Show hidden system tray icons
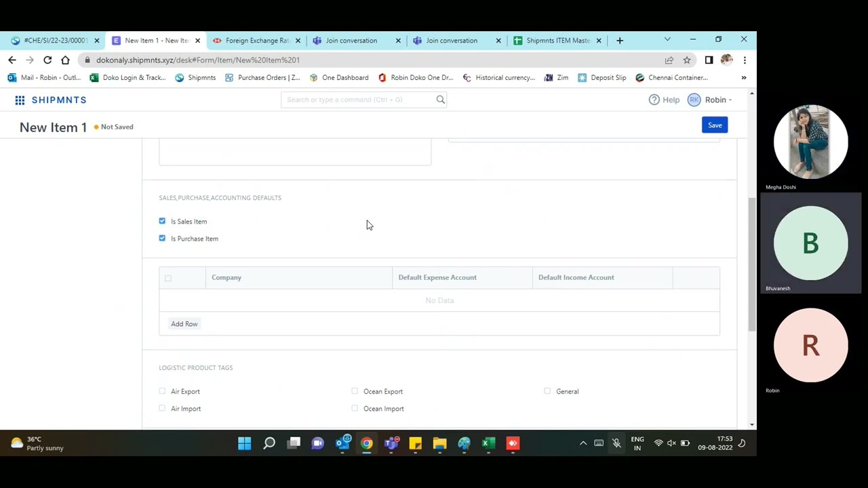 click(x=583, y=443)
